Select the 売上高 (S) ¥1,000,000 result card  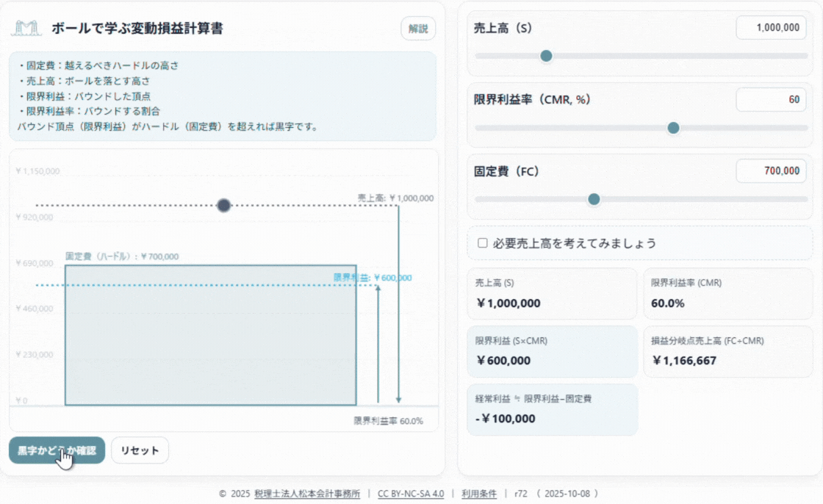[x=552, y=294]
